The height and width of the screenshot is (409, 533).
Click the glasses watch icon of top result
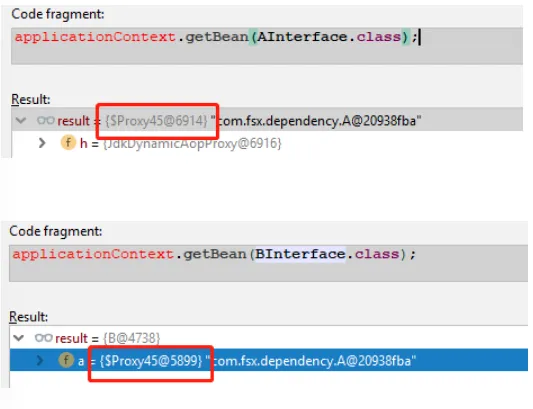coord(46,120)
